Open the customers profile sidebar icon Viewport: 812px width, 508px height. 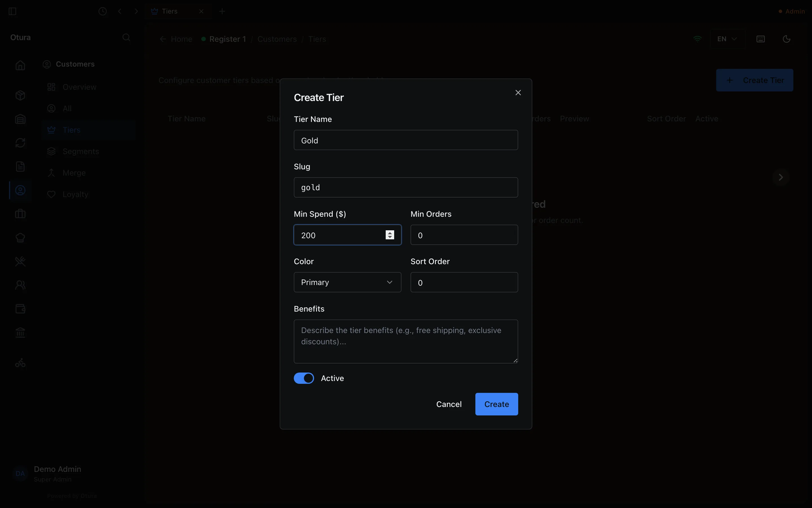point(21,190)
